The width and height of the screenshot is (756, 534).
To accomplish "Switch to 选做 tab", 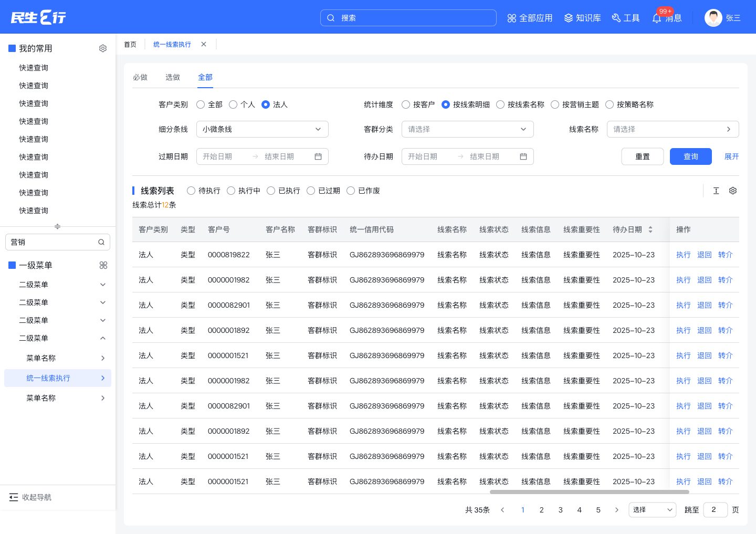I will point(173,77).
